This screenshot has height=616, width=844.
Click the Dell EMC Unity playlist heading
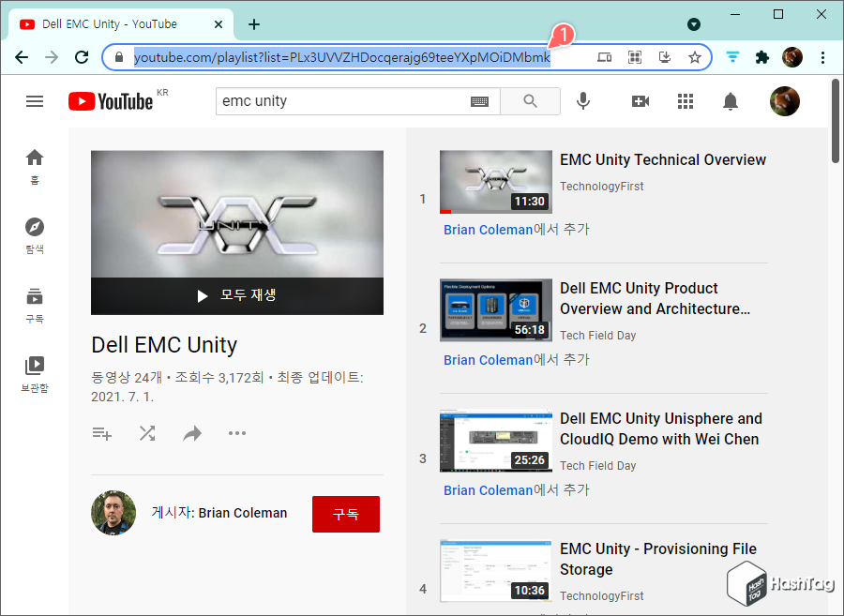click(x=164, y=345)
